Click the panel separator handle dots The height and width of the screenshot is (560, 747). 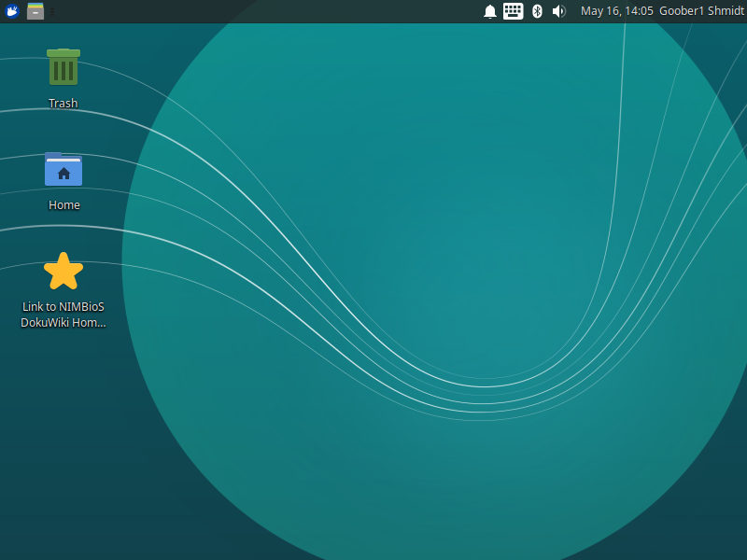point(52,11)
